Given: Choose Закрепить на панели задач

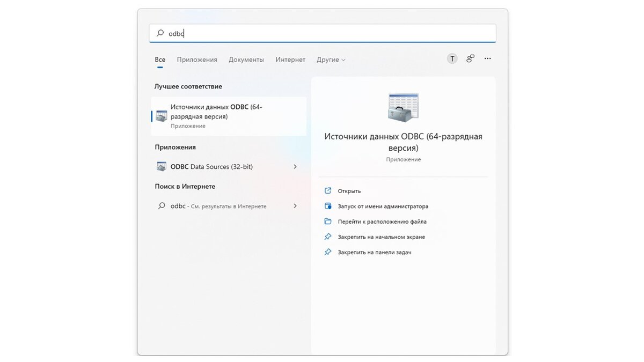Looking at the screenshot, I should 374,252.
